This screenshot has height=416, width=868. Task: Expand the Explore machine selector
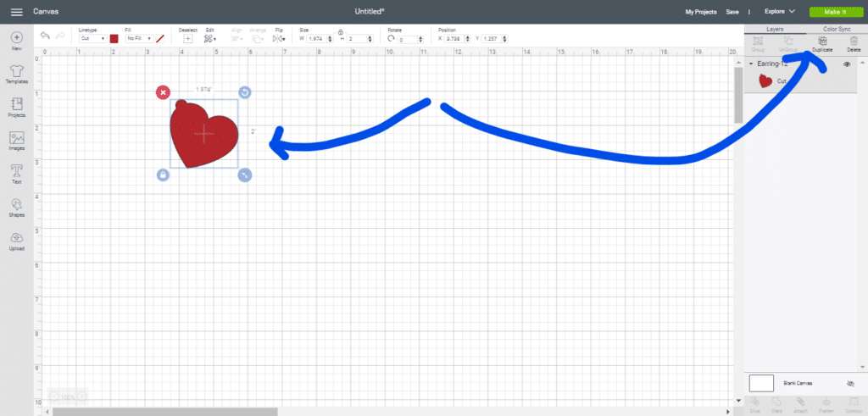pos(779,12)
